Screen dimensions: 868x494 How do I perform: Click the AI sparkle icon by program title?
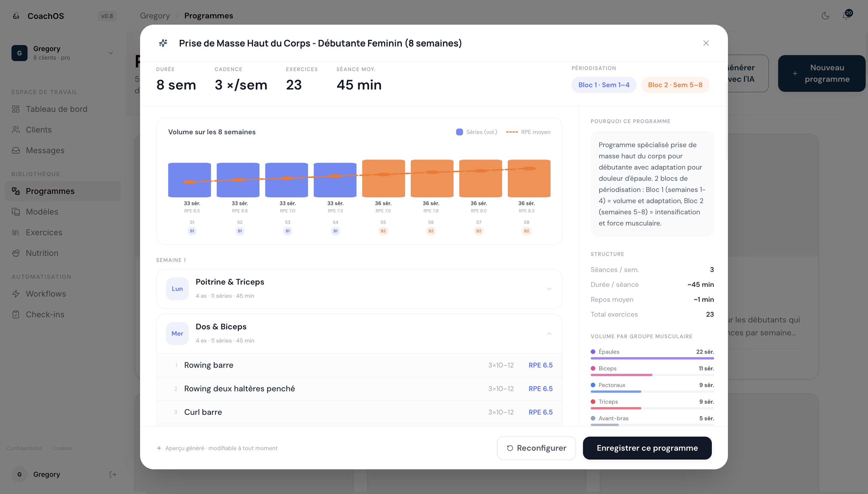click(163, 43)
